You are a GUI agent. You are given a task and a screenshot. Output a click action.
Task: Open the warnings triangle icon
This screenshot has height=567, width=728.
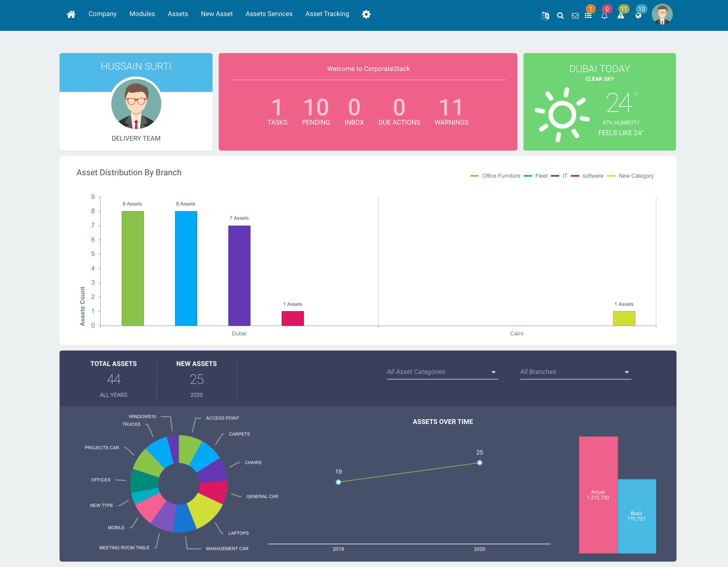pyautogui.click(x=621, y=16)
